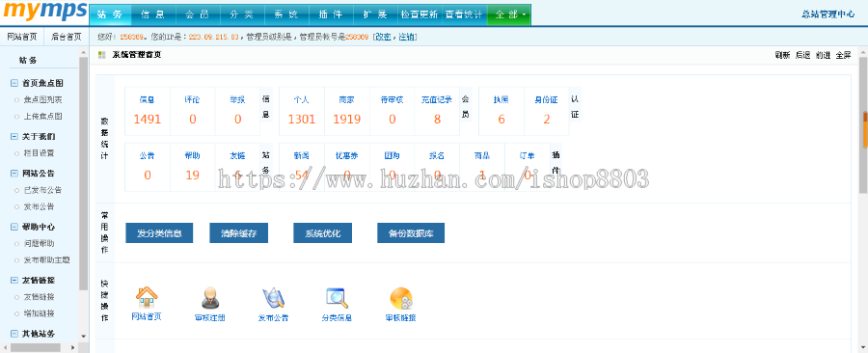Click 查看统计 in the top navigation

coord(464,14)
